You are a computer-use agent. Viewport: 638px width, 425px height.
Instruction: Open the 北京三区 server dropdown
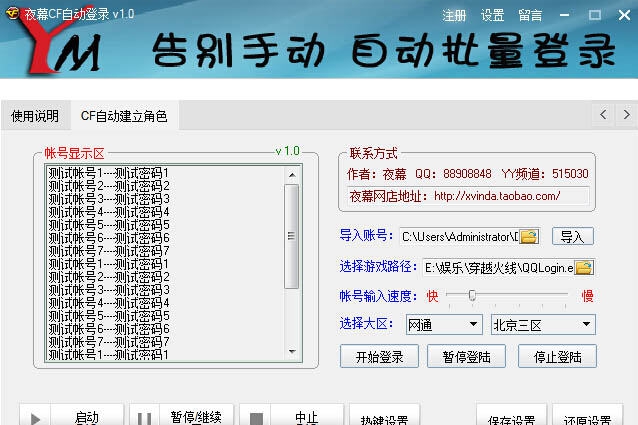(x=543, y=325)
